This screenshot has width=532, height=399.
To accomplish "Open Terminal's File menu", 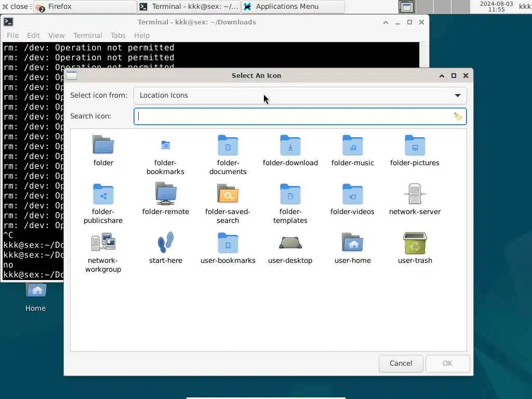I will click(12, 35).
